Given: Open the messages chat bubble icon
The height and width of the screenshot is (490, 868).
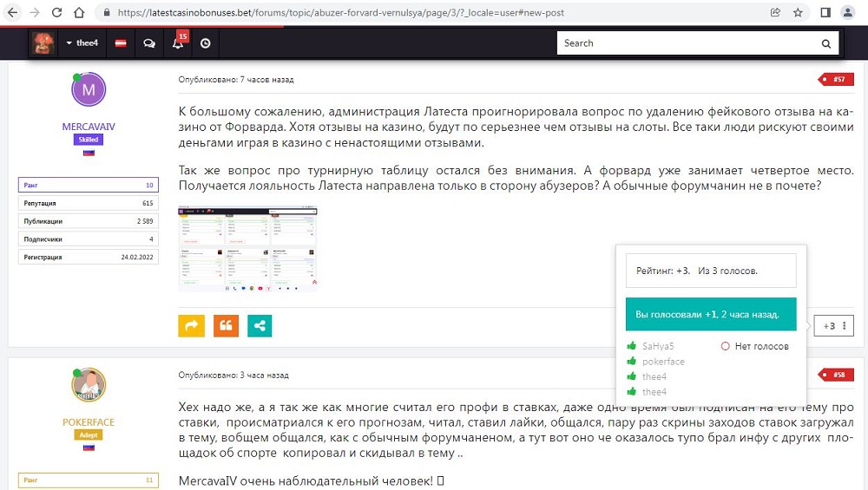Looking at the screenshot, I should [149, 43].
